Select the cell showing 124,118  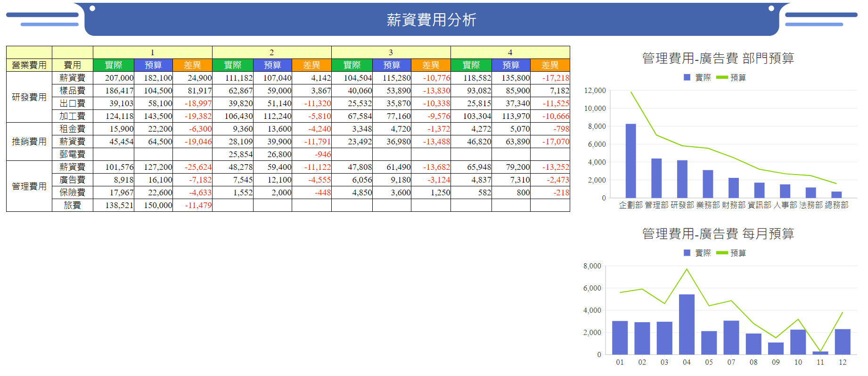point(114,116)
